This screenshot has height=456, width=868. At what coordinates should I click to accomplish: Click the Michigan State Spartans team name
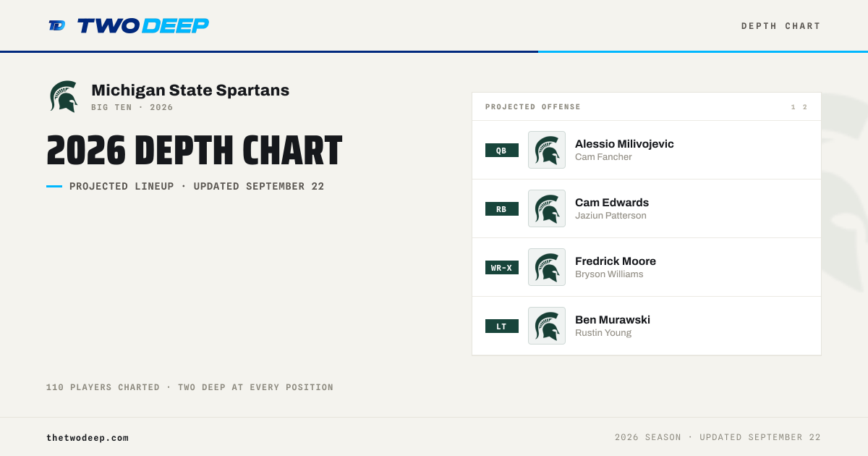190,90
